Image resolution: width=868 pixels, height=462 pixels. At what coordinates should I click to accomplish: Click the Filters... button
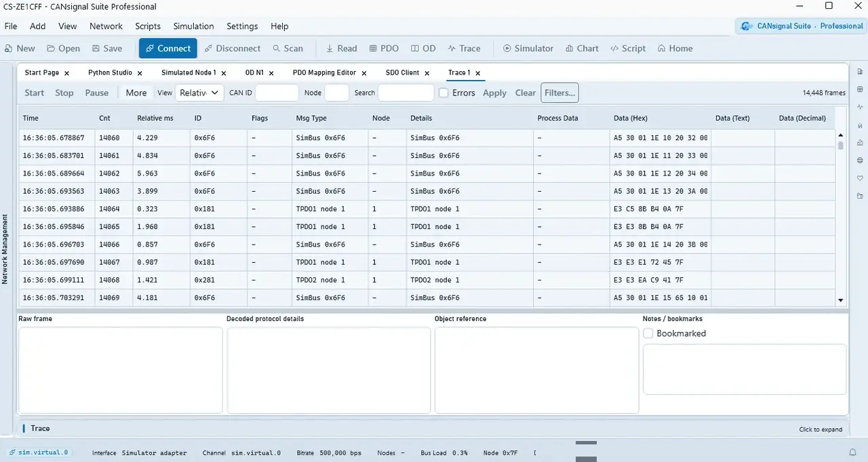tap(559, 93)
